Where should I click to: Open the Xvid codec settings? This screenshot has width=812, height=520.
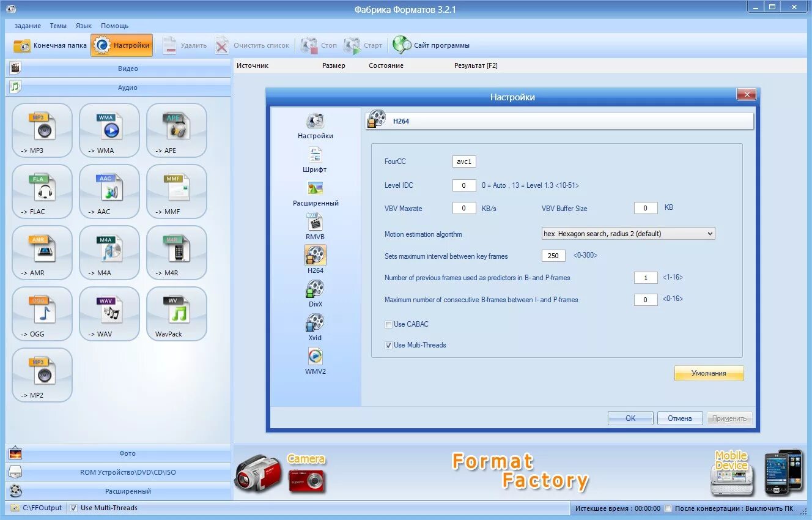pos(316,328)
